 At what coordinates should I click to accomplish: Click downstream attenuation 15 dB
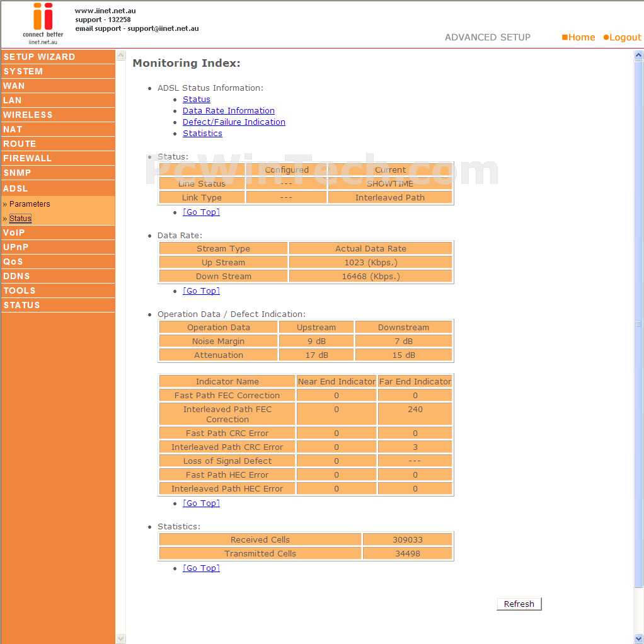tap(403, 355)
